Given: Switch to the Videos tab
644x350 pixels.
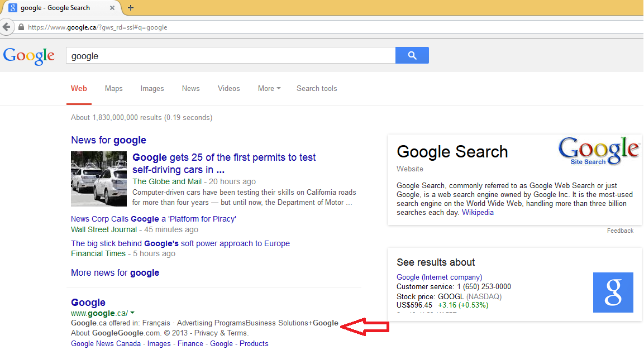Looking at the screenshot, I should pos(229,89).
